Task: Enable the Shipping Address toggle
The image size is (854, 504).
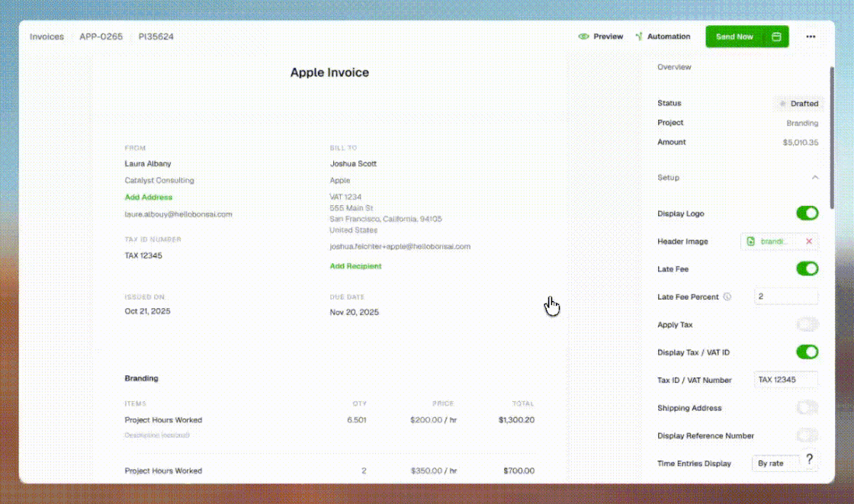Action: 807,408
